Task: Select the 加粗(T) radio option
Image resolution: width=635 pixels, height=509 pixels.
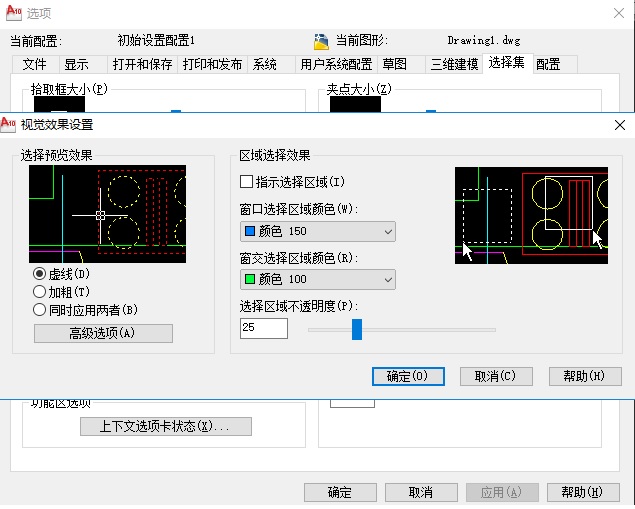Action: 39,292
